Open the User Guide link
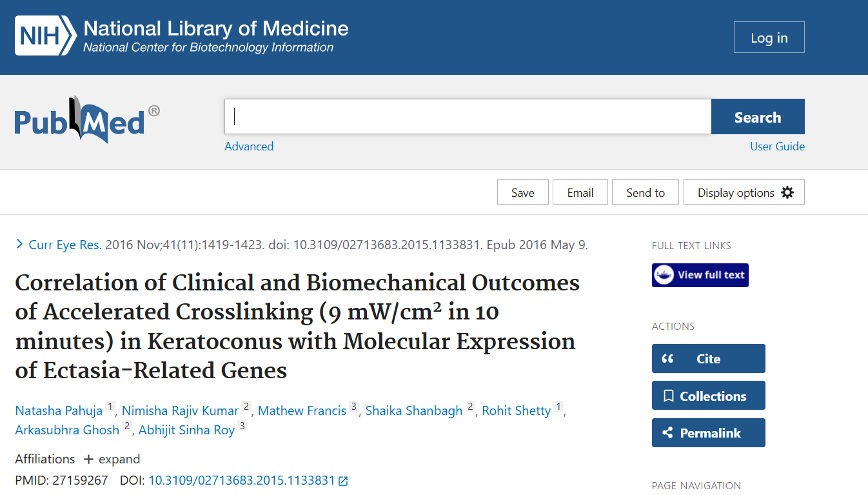This screenshot has width=868, height=495. click(x=777, y=146)
